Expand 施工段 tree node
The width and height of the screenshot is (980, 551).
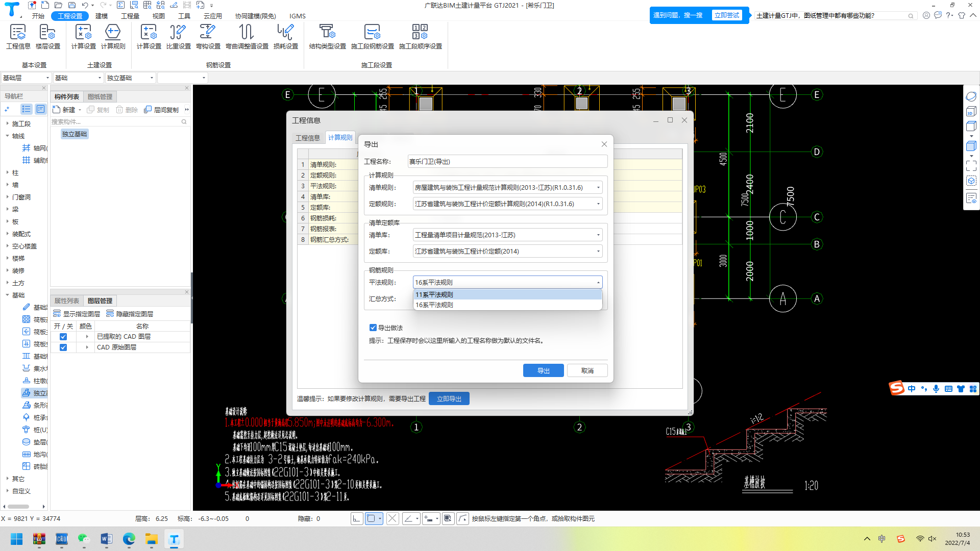8,123
